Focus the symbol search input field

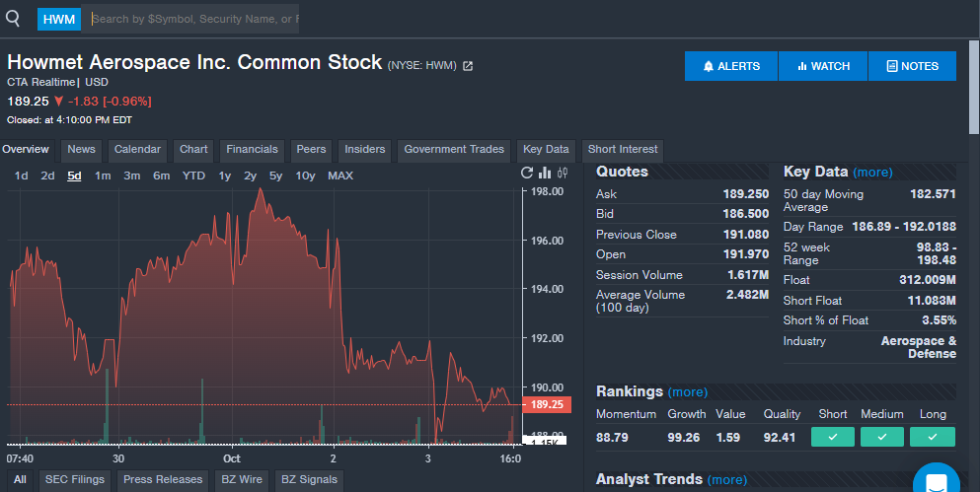coord(193,19)
